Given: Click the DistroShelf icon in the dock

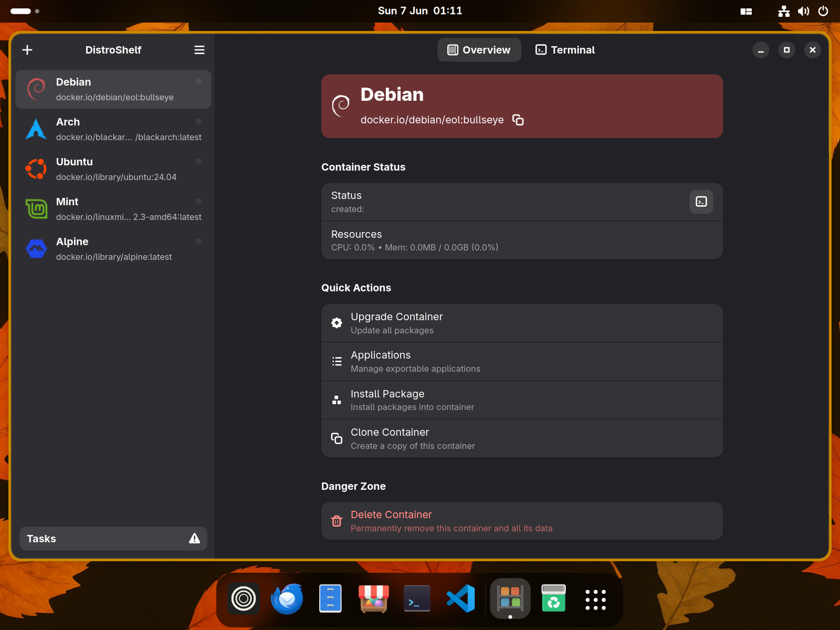Looking at the screenshot, I should pyautogui.click(x=510, y=599).
